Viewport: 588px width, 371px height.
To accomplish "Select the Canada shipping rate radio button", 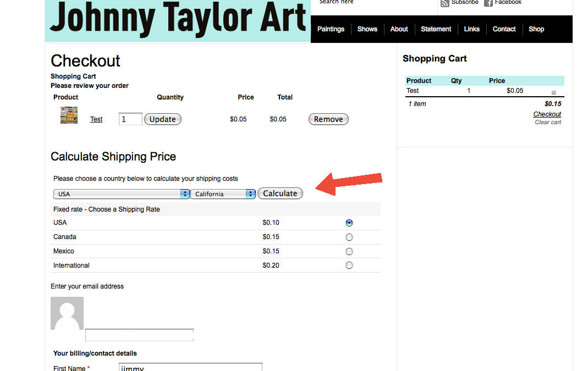I will pyautogui.click(x=349, y=237).
